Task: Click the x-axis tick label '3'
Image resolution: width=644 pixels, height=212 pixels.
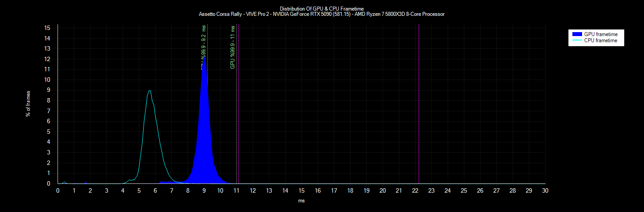Action: click(107, 190)
